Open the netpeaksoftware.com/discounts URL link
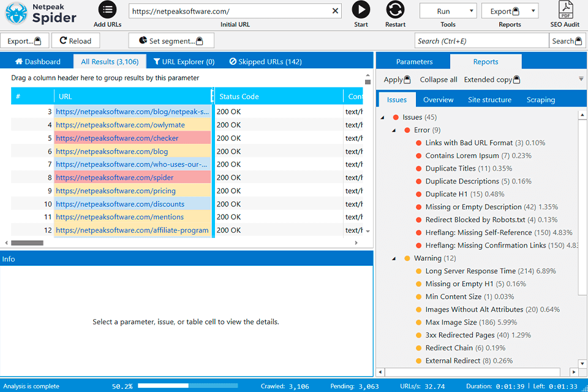Screen dimensions: 588x392 [x=120, y=204]
